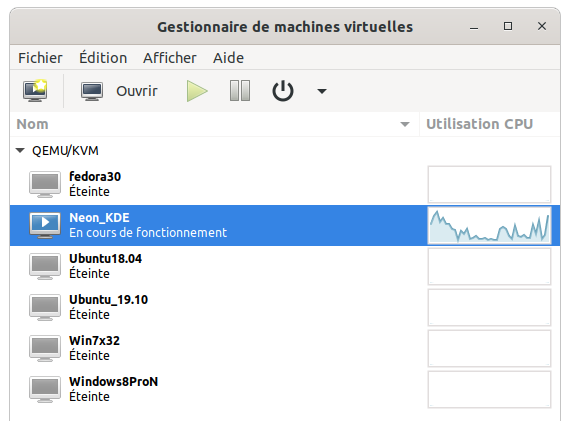Create a new virtual machine icon
Image resolution: width=570 pixels, height=434 pixels.
click(x=35, y=91)
